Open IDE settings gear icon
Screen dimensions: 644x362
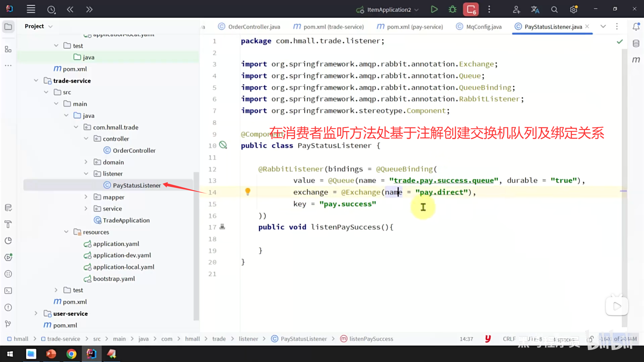click(x=574, y=9)
